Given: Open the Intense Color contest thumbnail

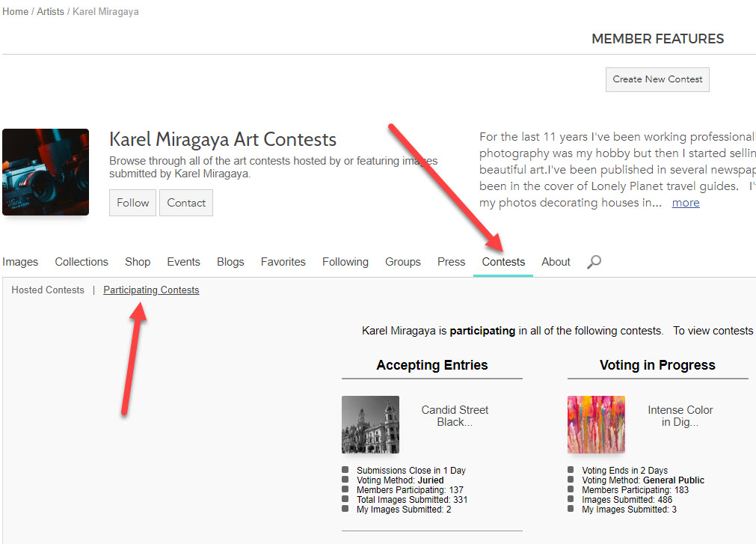Looking at the screenshot, I should (596, 424).
